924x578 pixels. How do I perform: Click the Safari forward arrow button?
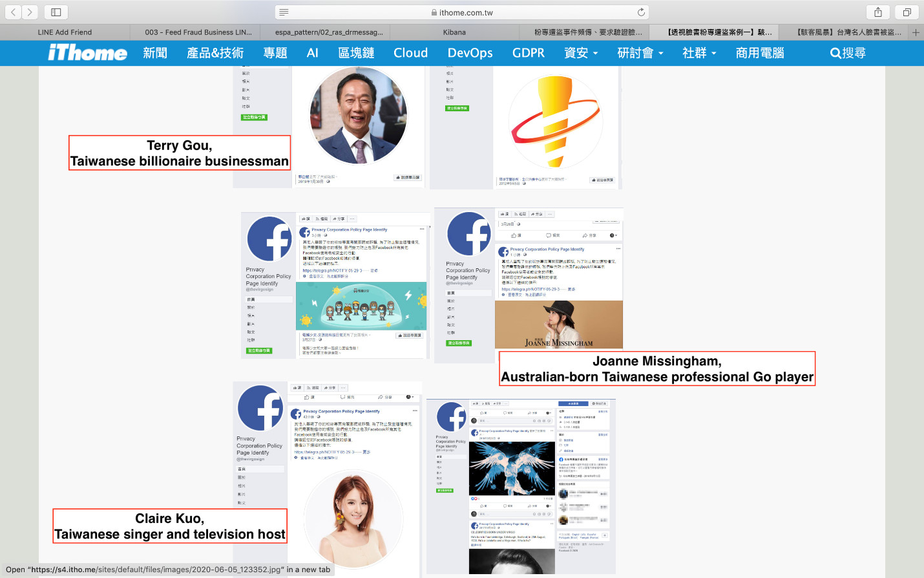click(x=30, y=12)
